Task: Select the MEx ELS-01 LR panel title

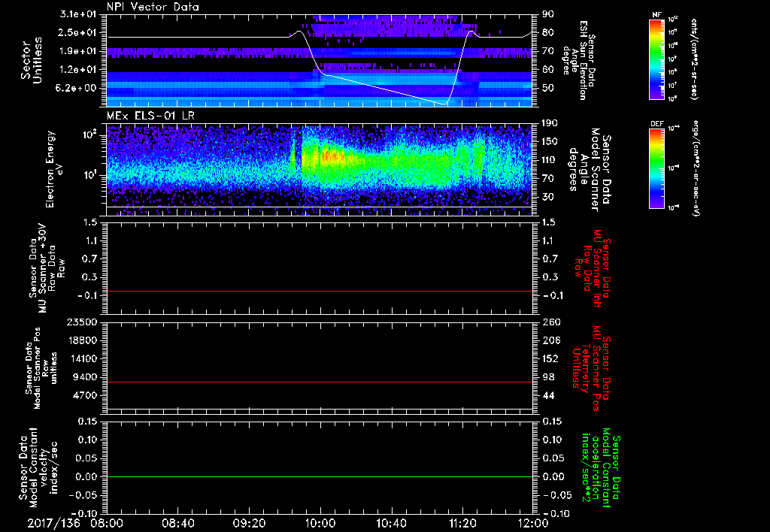Action: pos(150,113)
